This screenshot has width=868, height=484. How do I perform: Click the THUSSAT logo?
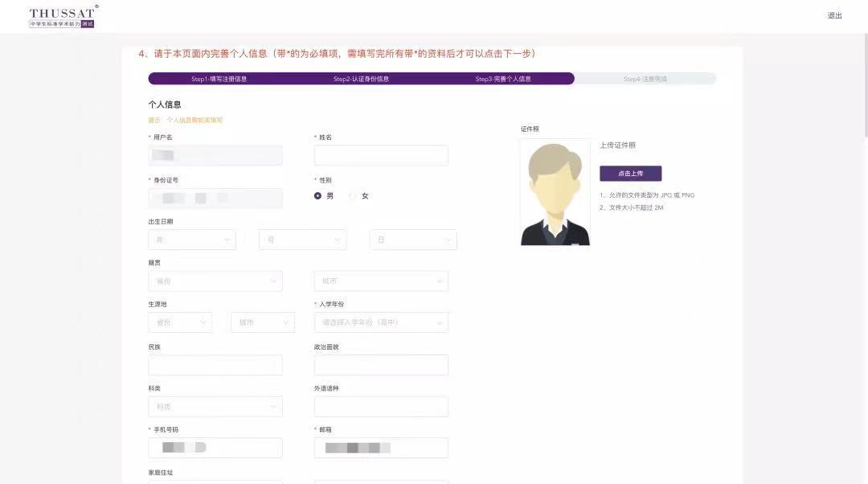coord(63,16)
